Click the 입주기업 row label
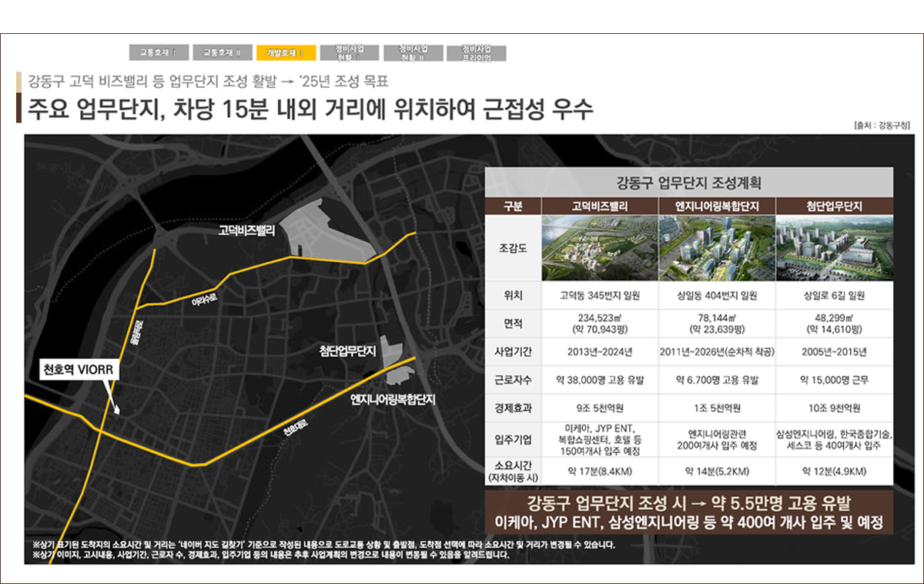924x584 pixels. (x=514, y=439)
